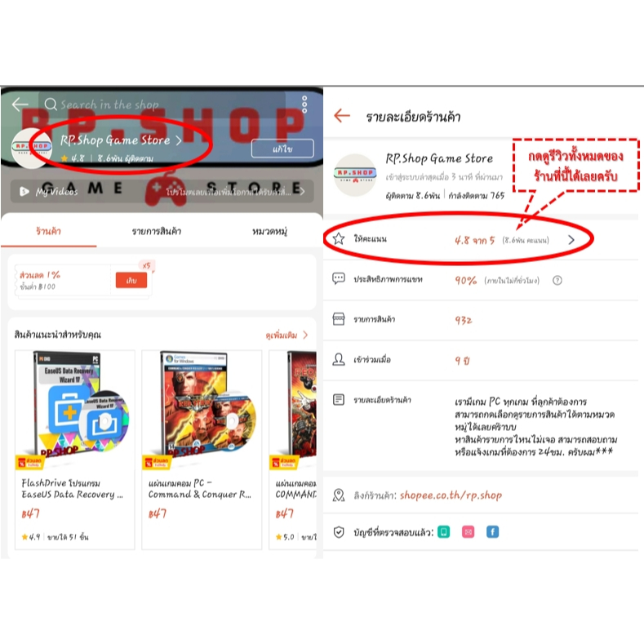The width and height of the screenshot is (644, 644).
Task: Tap the My Videos play icon
Action: click(x=24, y=191)
